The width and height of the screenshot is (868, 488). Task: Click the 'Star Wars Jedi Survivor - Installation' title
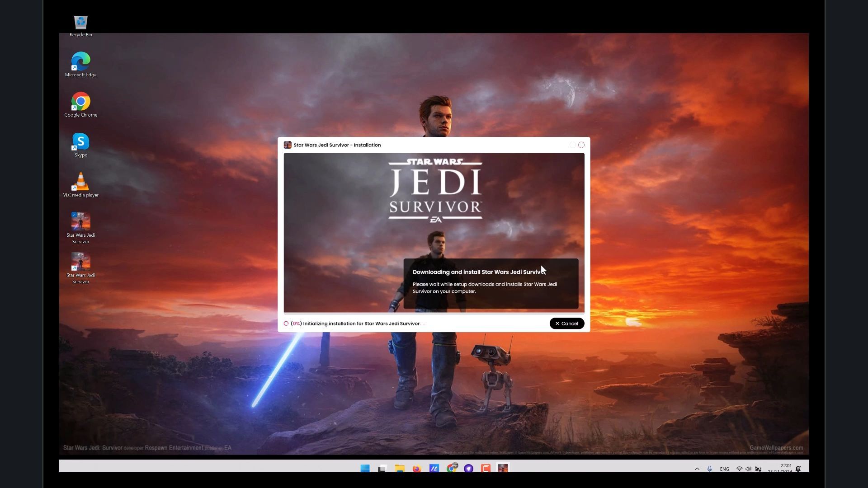337,145
